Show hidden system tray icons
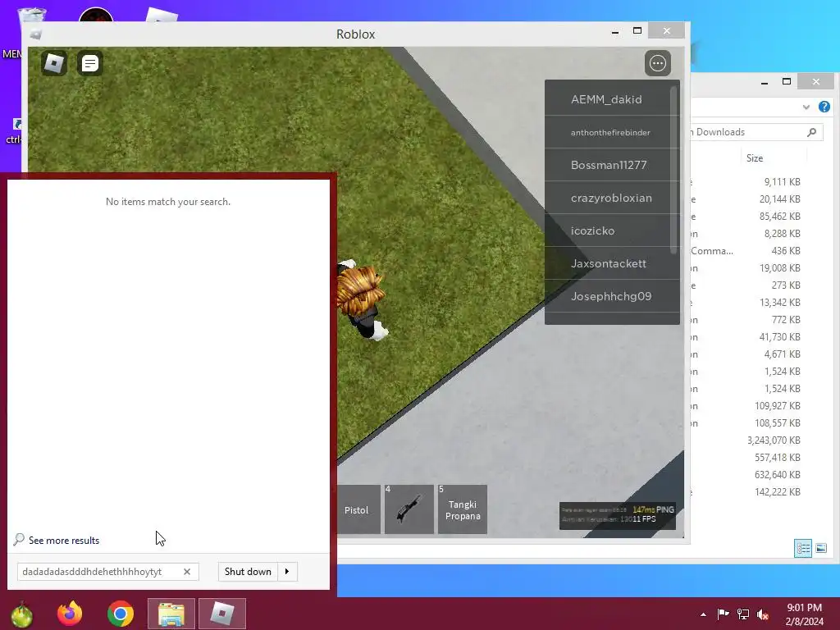Viewport: 840px width, 630px height. (703, 614)
